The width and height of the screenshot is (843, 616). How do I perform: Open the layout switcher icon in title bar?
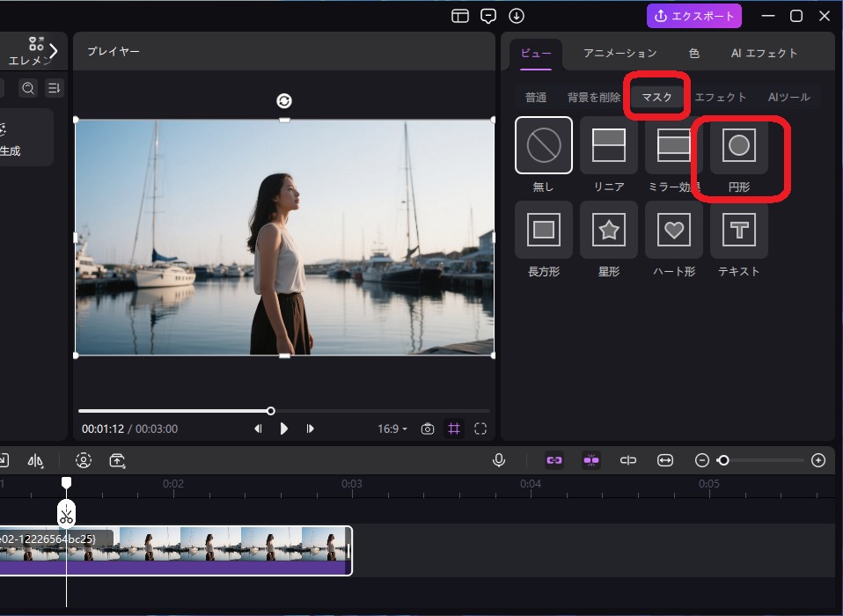coord(460,16)
